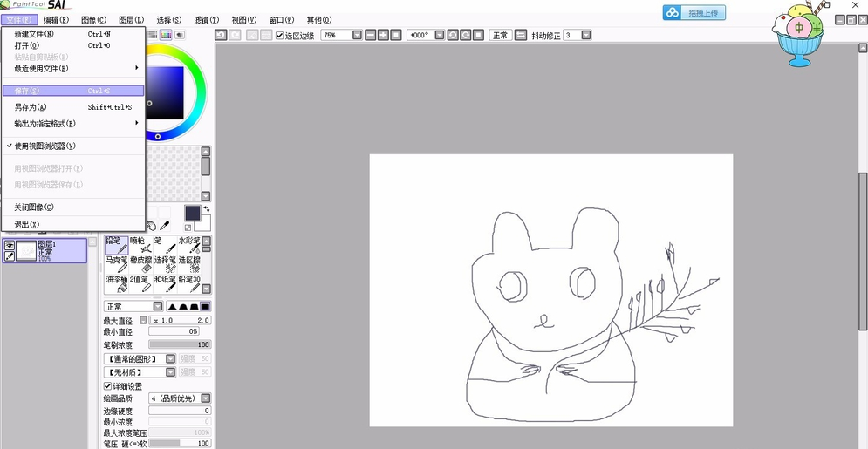The image size is (868, 449).
Task: Open the 抖动修正 stabilizer dropdown
Action: tap(585, 36)
